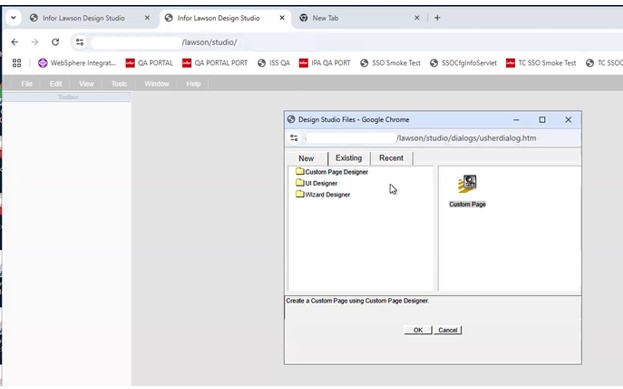Screen dimensions: 623x389
Task: Open site information icon in main address bar
Action: (80, 42)
